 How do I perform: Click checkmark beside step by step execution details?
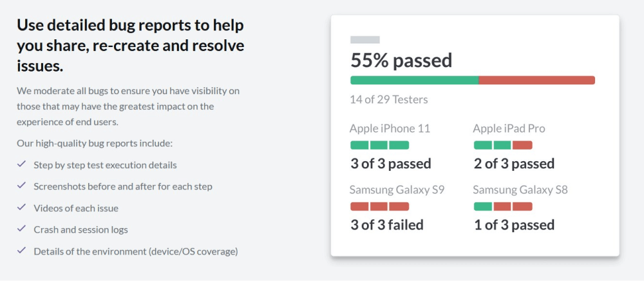[21, 165]
